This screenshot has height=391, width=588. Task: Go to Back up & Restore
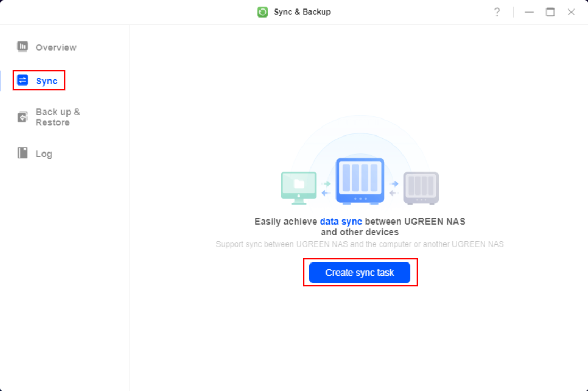click(x=58, y=117)
